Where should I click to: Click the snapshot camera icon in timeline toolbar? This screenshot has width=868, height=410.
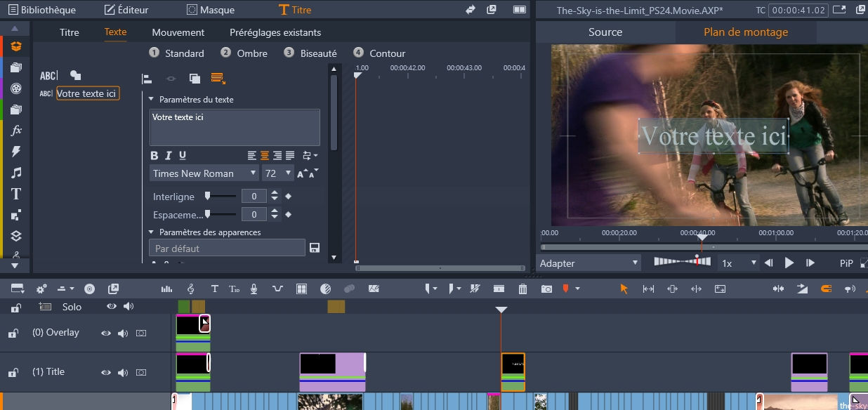click(x=546, y=289)
